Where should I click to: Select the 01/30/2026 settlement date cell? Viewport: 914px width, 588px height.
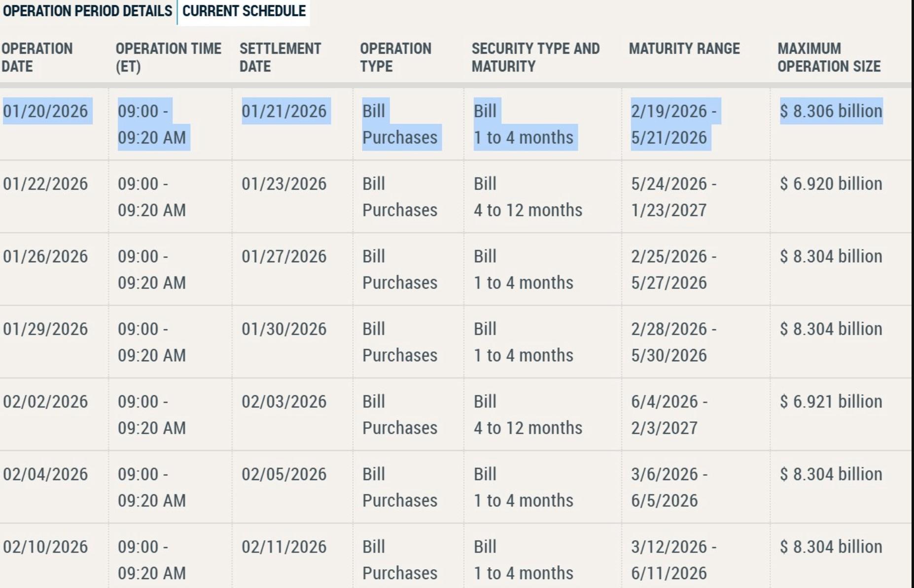click(x=284, y=329)
